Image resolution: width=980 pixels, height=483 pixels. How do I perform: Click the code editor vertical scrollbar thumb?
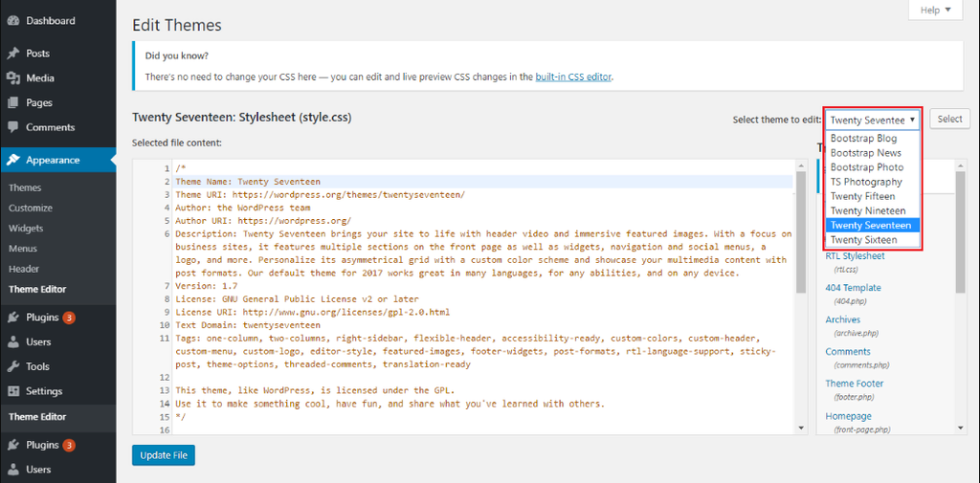click(x=801, y=231)
